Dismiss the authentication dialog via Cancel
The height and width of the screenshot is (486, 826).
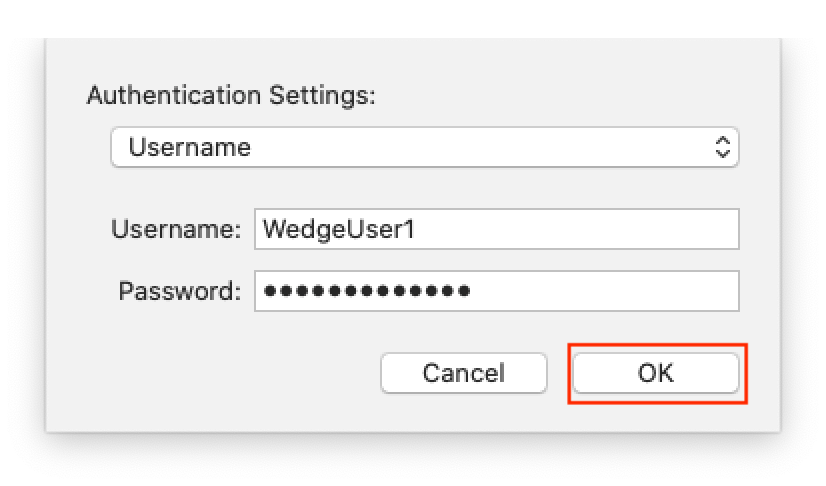tap(463, 373)
